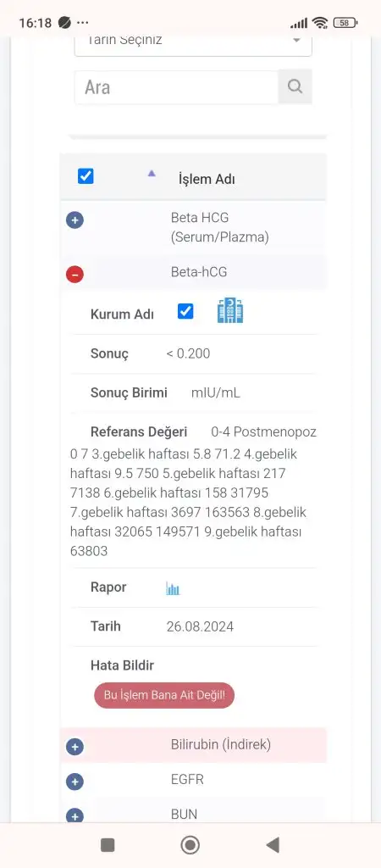
Task: Expand the EGFR row
Action: (75, 782)
